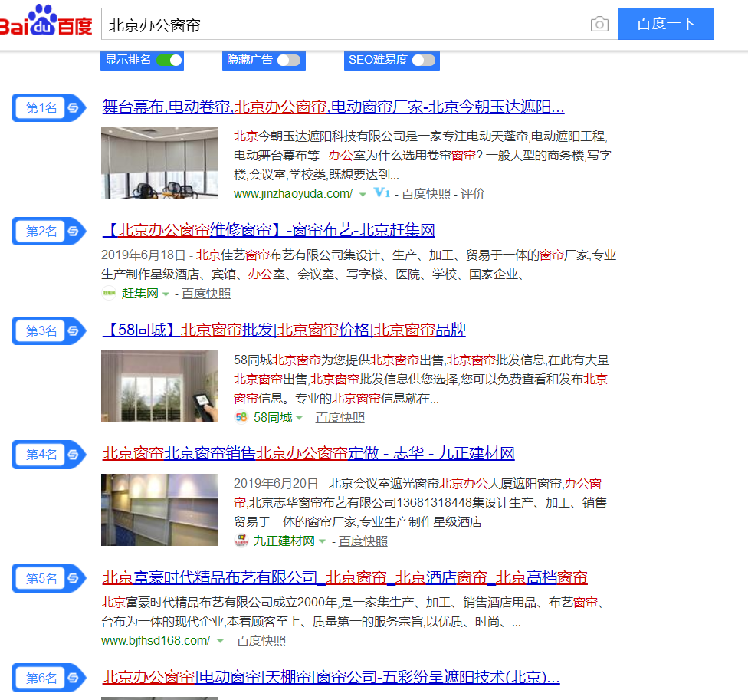Open result 北京办公窗帘|电动窗帘|天棚帘
748x700 pixels.
330,677
